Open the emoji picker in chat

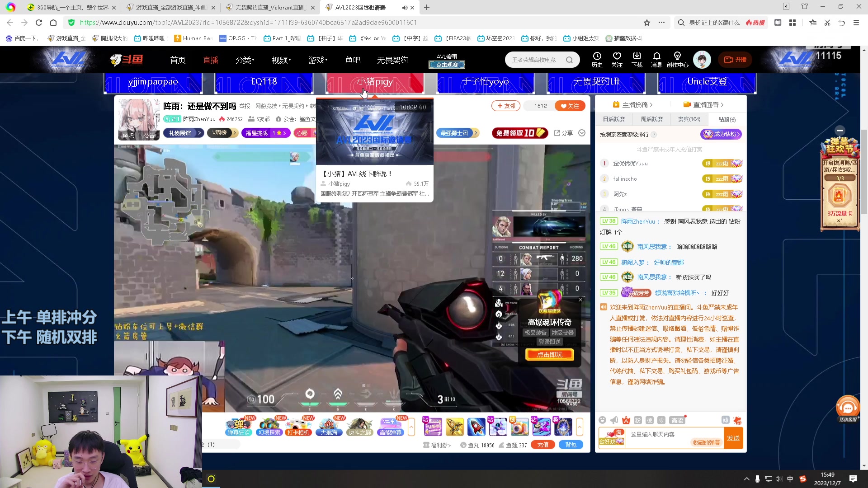tap(602, 420)
